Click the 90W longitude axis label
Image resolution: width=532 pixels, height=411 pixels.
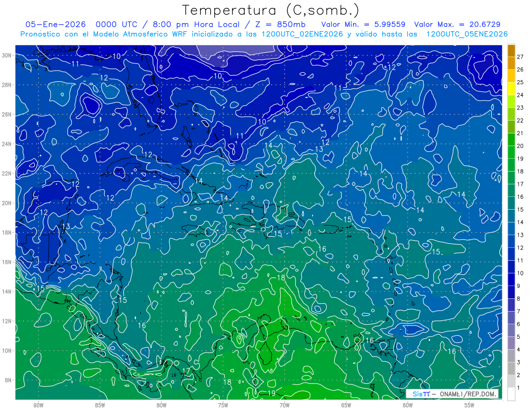click(x=38, y=405)
